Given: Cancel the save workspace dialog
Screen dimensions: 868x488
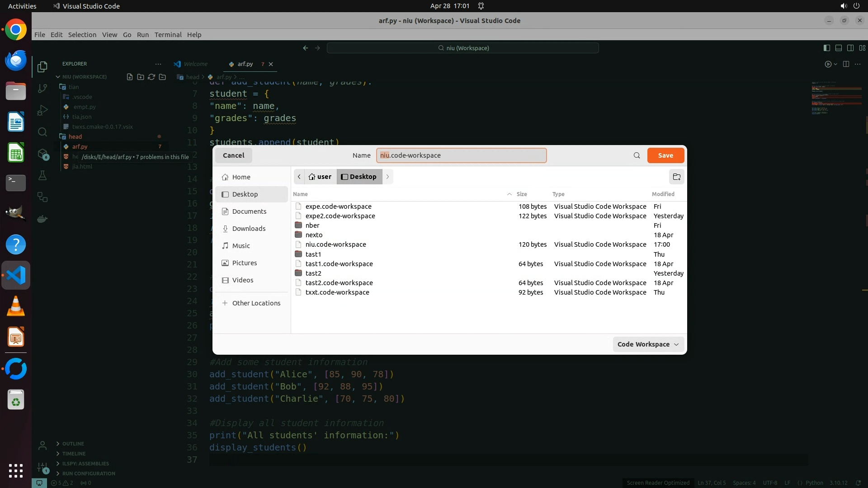Looking at the screenshot, I should [x=233, y=155].
